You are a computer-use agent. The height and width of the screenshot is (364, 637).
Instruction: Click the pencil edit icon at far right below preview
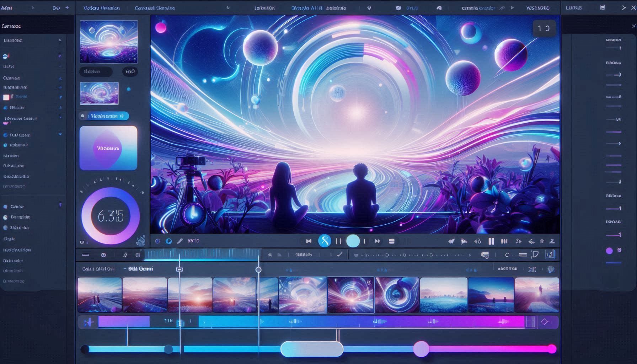pos(552,241)
